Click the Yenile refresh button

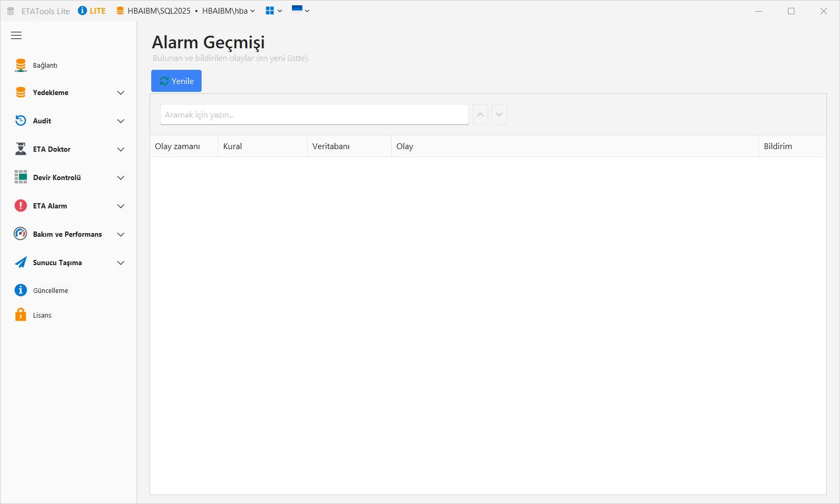click(x=176, y=81)
